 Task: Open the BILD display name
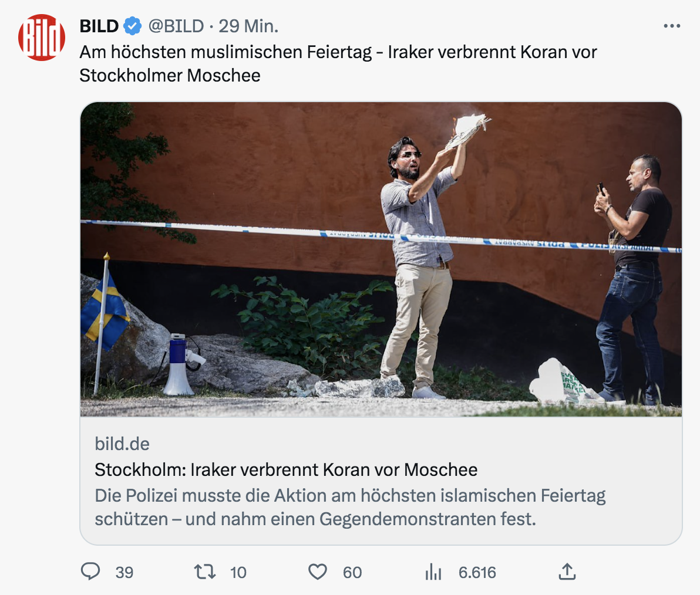coord(99,26)
